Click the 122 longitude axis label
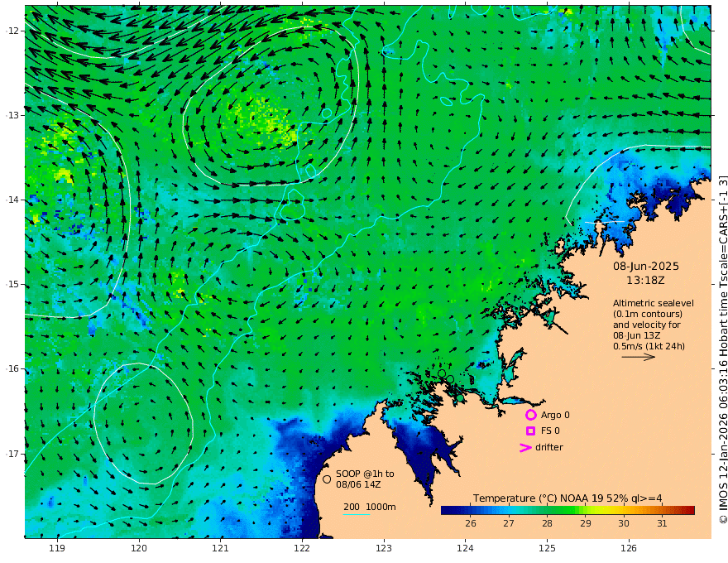The width and height of the screenshot is (728, 563). point(302,548)
